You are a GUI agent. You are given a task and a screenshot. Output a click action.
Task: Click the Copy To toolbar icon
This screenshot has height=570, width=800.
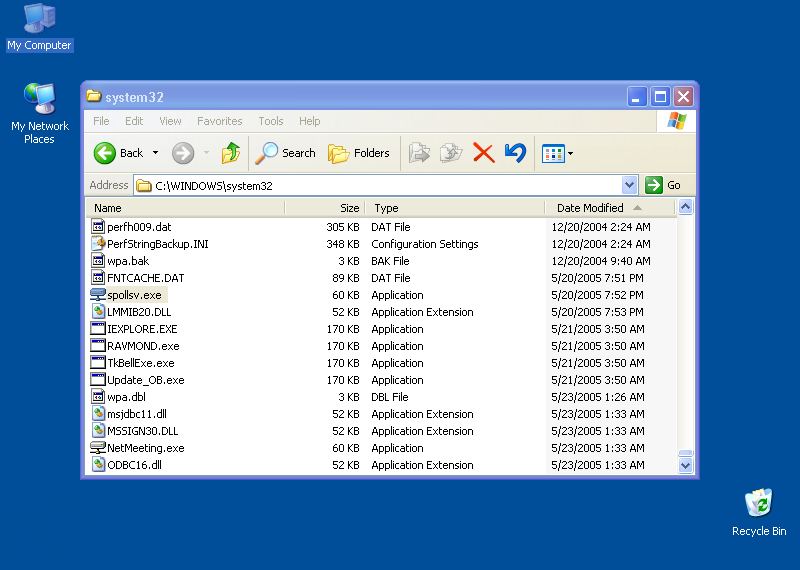pyautogui.click(x=451, y=153)
